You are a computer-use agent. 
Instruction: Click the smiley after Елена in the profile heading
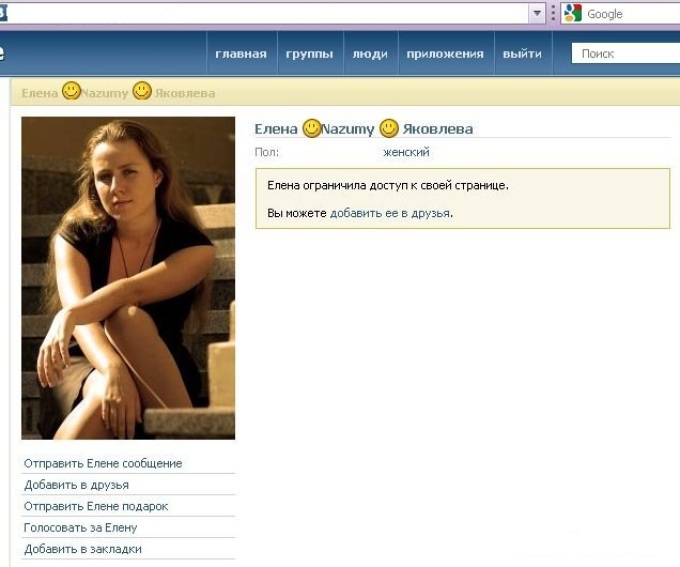(311, 128)
